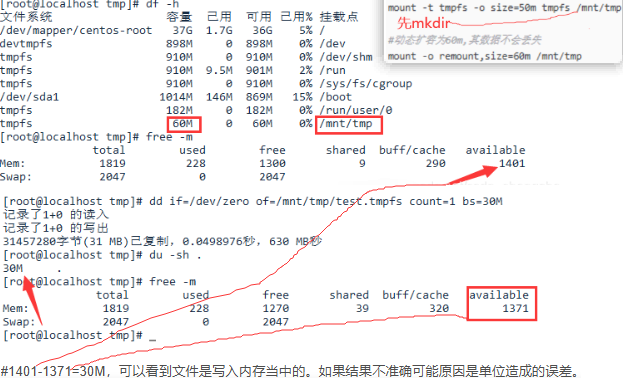Image resolution: width=623 pixels, height=378 pixels.
Task: Click the #1401-1371=30M explanation text
Action: coord(290,371)
